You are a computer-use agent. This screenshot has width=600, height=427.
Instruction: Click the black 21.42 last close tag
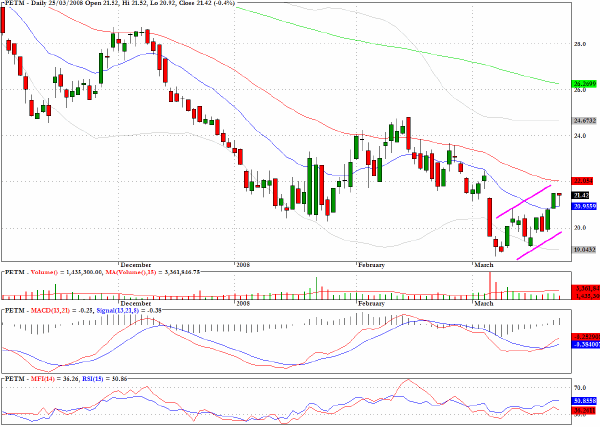click(x=581, y=195)
